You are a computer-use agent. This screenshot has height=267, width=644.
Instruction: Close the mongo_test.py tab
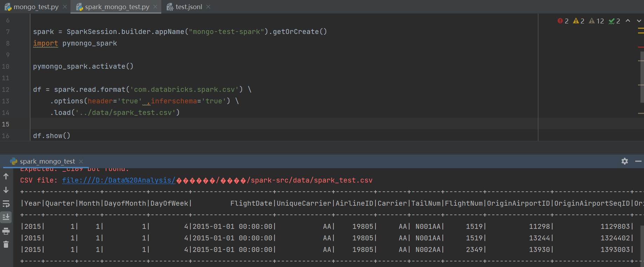click(65, 7)
